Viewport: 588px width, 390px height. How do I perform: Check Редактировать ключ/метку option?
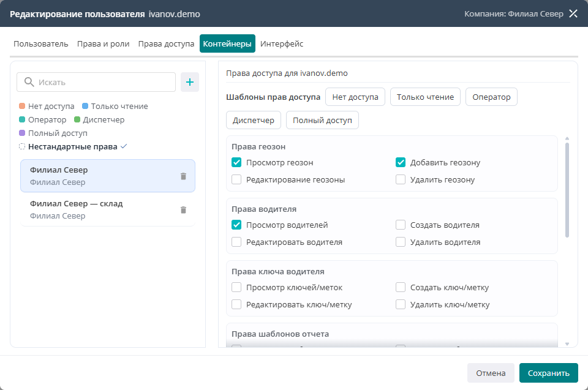click(236, 304)
